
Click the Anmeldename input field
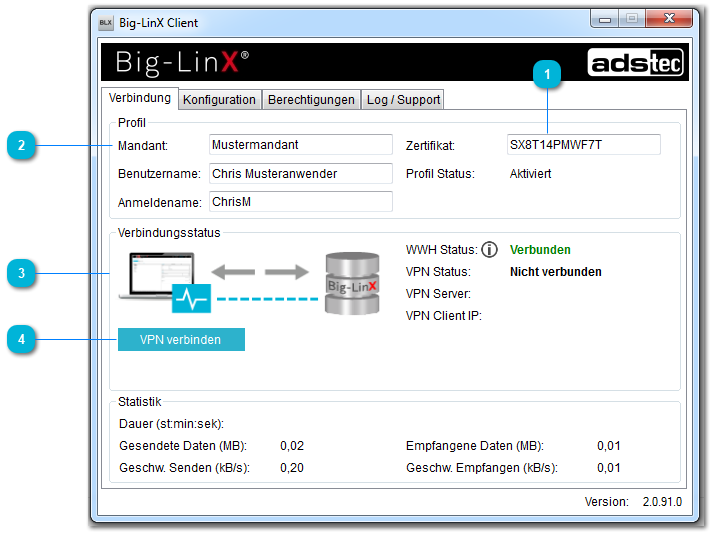301,201
